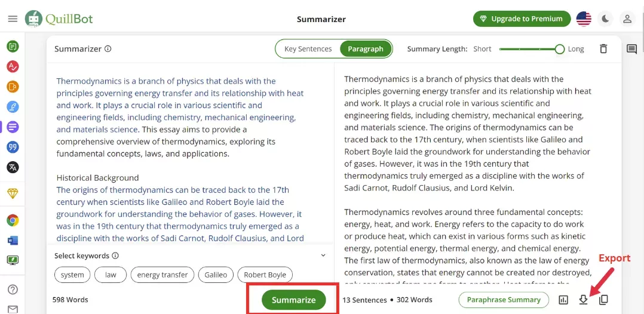
Task: Delete the text with trash icon
Action: (603, 49)
